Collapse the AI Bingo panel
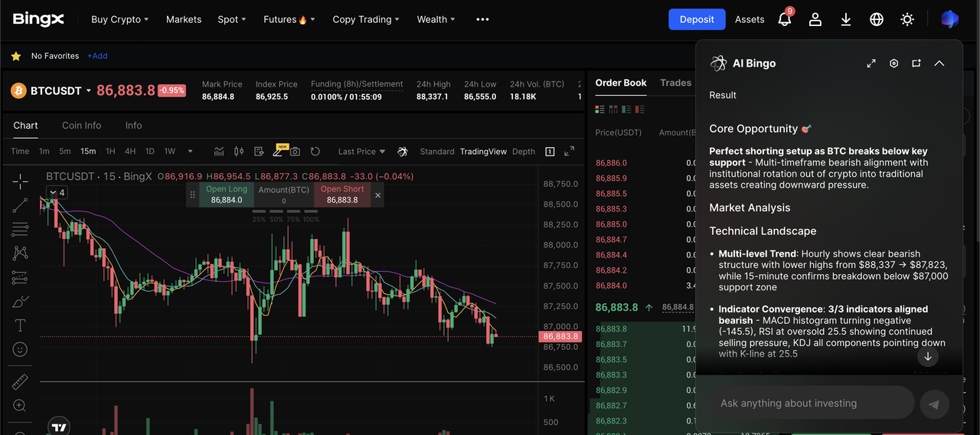Screen dimensions: 980x435 tap(939, 64)
